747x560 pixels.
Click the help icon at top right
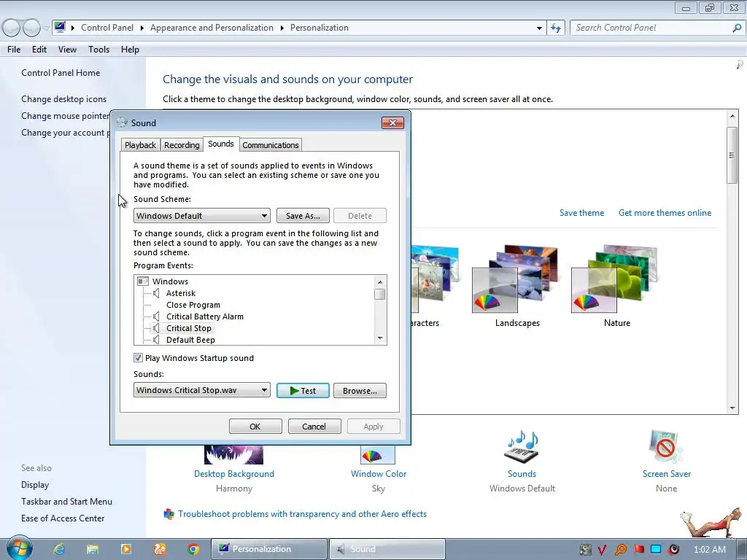coord(740,64)
